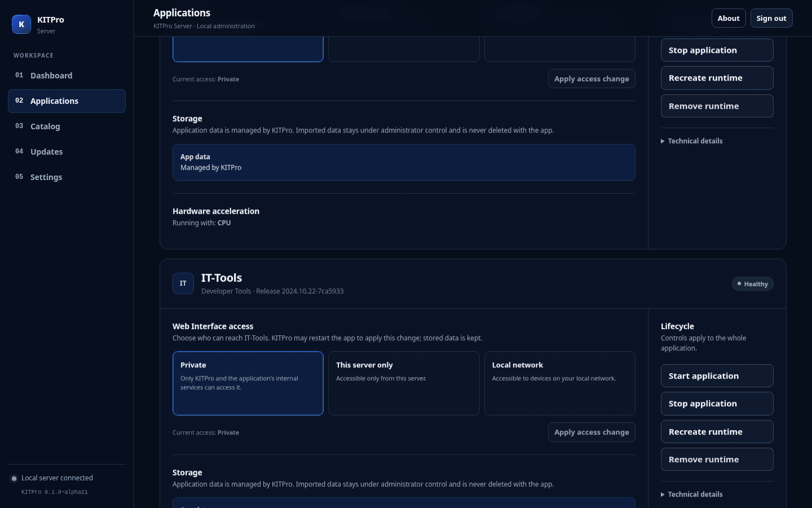Open the Updates section

[67, 152]
